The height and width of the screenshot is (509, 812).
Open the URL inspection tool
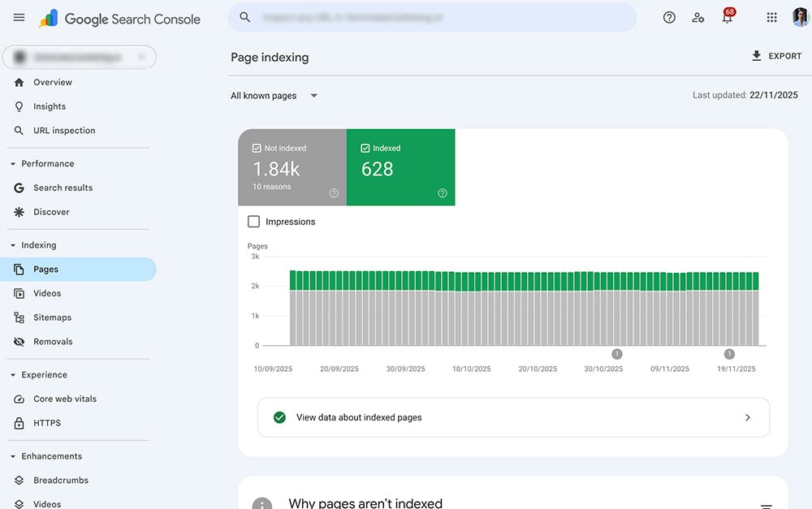coord(64,130)
